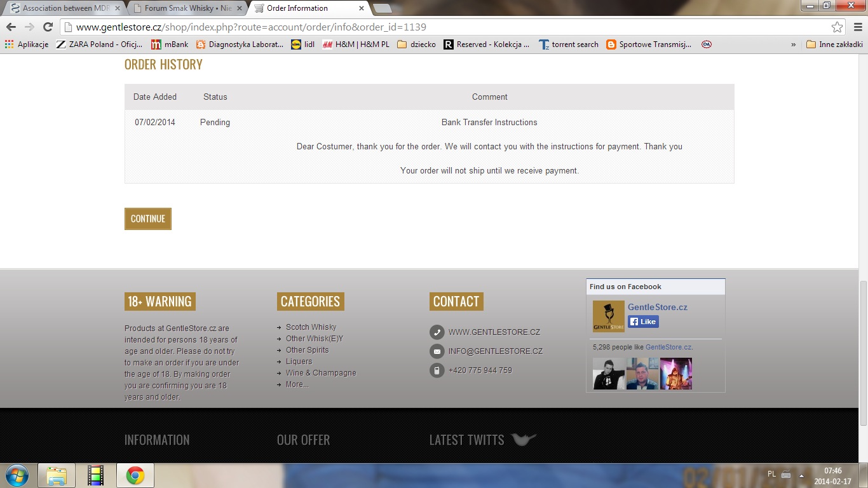Open the mBank bookmark

170,44
